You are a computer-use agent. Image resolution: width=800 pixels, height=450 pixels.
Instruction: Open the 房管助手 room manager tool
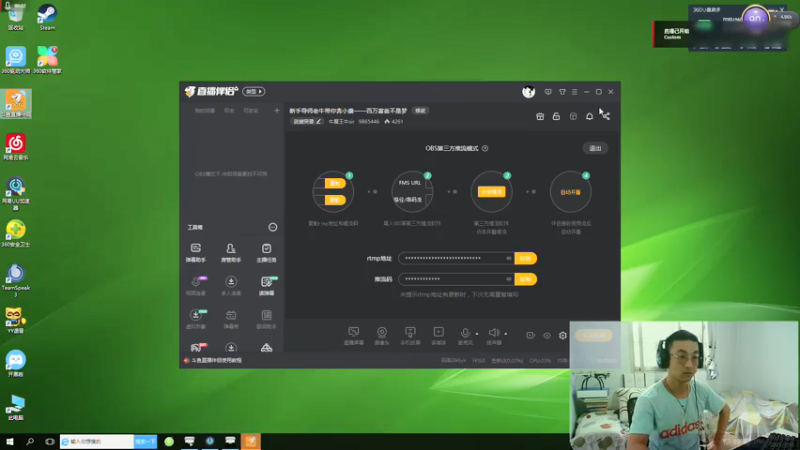coord(231,253)
